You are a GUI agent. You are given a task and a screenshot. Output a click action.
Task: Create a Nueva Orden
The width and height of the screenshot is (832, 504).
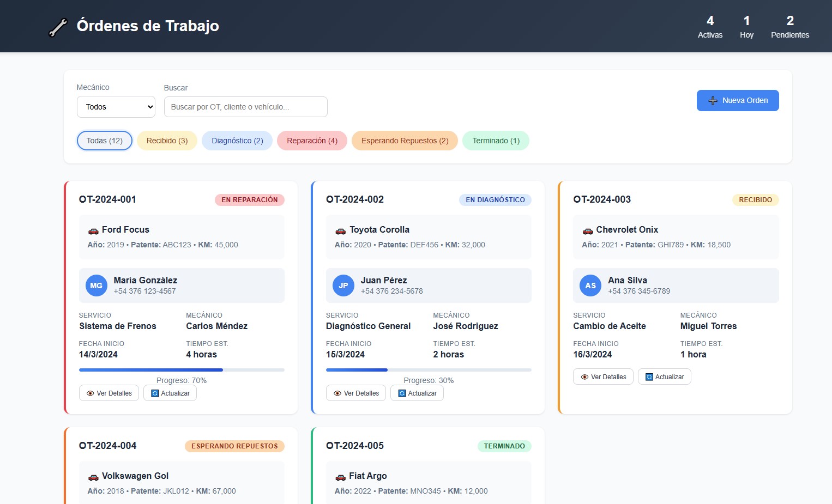click(x=738, y=101)
